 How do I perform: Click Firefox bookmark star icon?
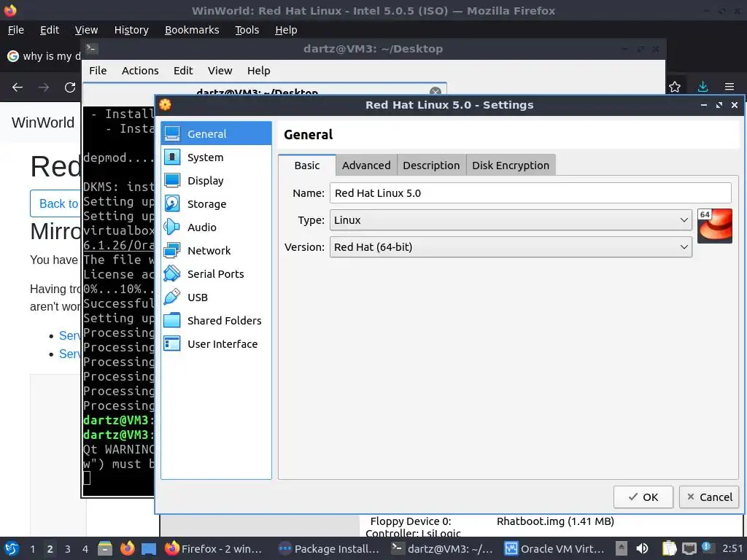pos(675,87)
